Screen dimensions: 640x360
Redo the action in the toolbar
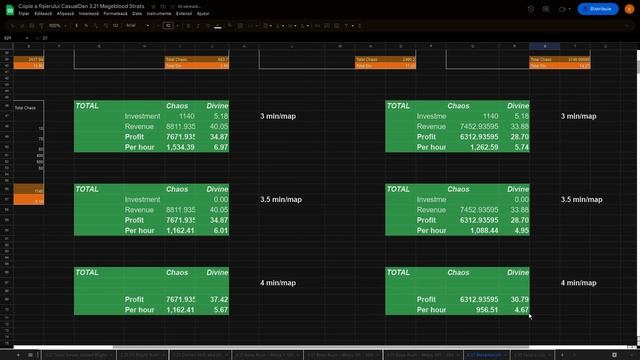click(x=22, y=26)
